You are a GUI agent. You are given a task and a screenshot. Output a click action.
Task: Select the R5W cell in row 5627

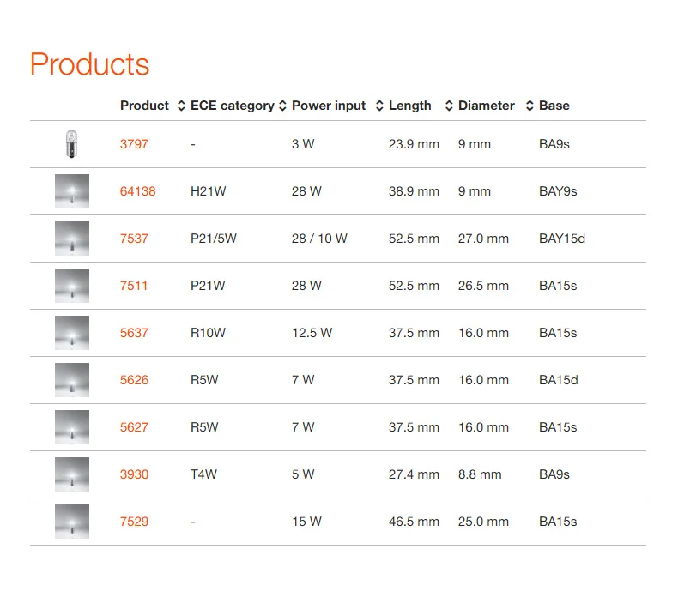coord(204,427)
